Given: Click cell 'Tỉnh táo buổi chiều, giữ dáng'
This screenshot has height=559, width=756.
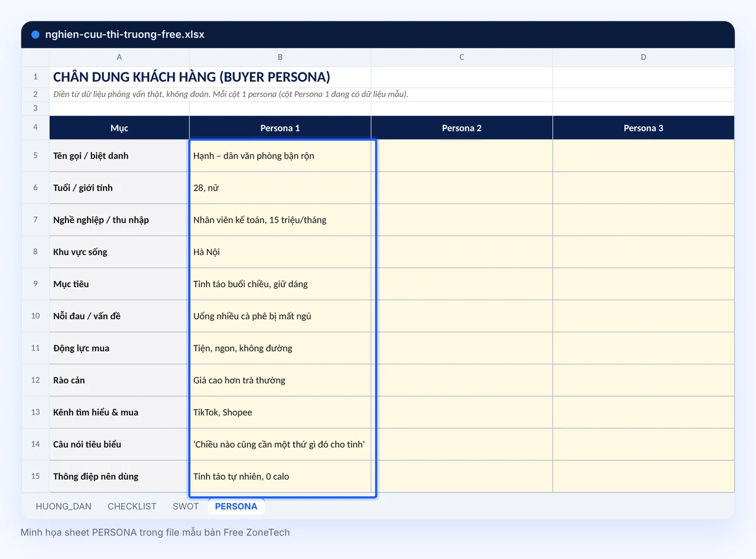Looking at the screenshot, I should click(x=280, y=284).
